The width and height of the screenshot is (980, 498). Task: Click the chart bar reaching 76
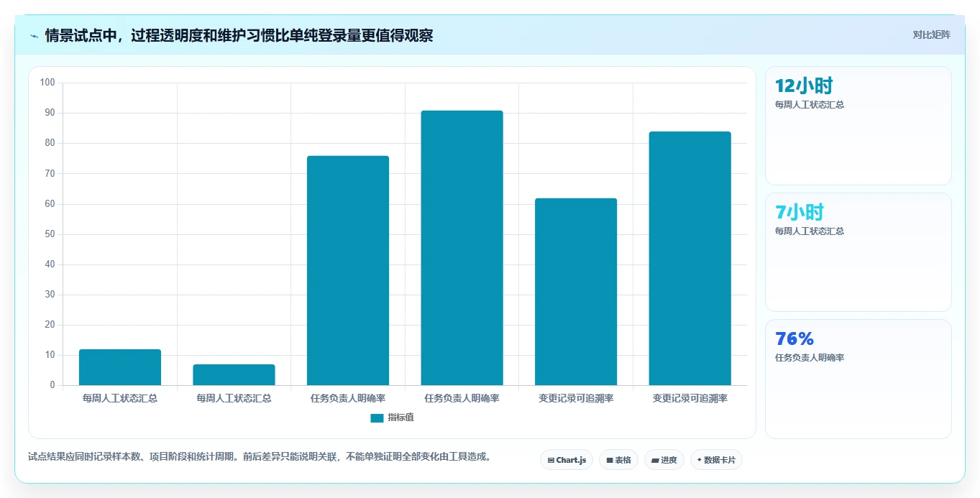(x=348, y=270)
